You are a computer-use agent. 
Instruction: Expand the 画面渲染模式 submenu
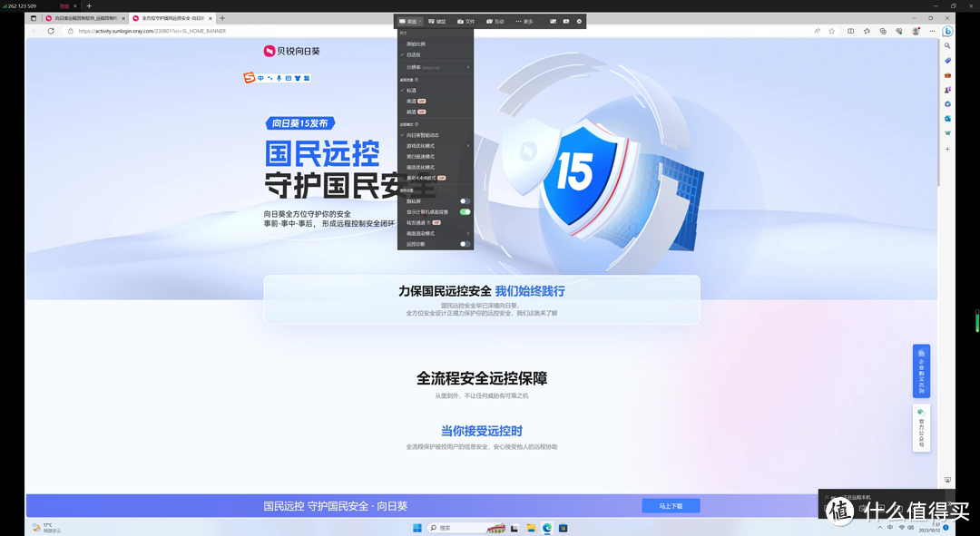point(436,234)
